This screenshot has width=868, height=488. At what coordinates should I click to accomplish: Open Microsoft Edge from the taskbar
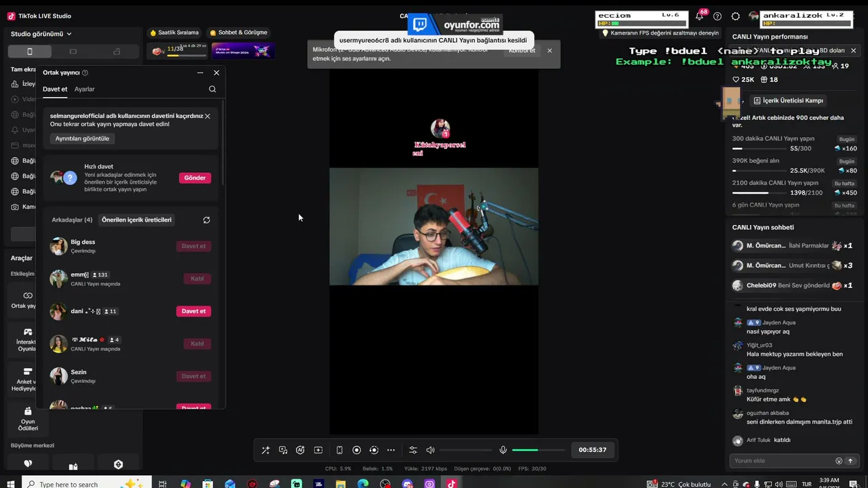pyautogui.click(x=363, y=484)
